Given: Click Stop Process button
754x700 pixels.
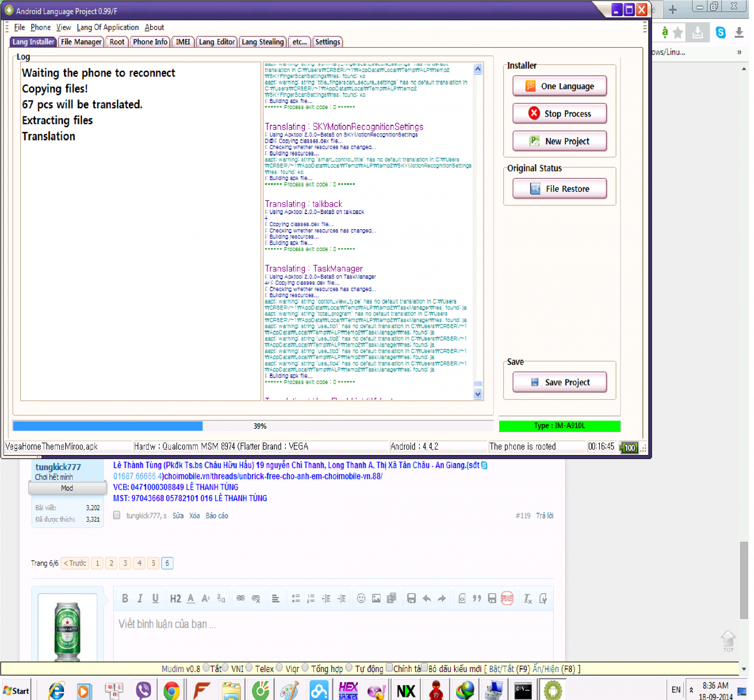Looking at the screenshot, I should click(x=559, y=113).
